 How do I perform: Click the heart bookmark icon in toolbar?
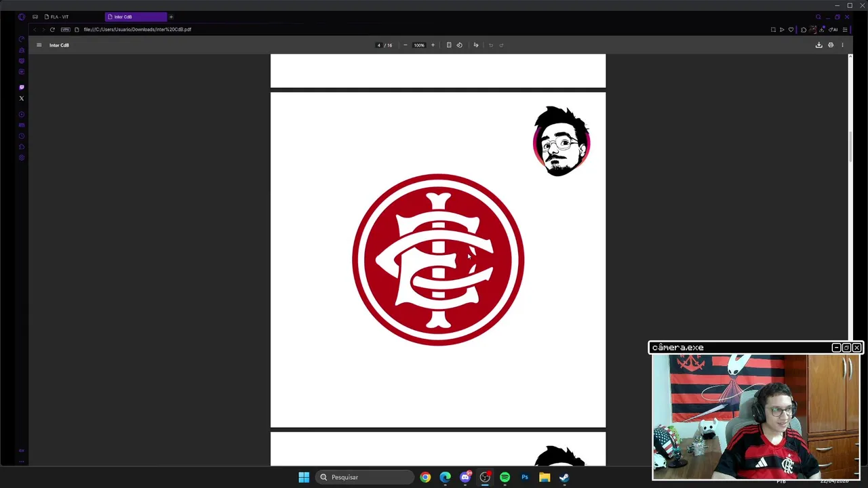(791, 30)
